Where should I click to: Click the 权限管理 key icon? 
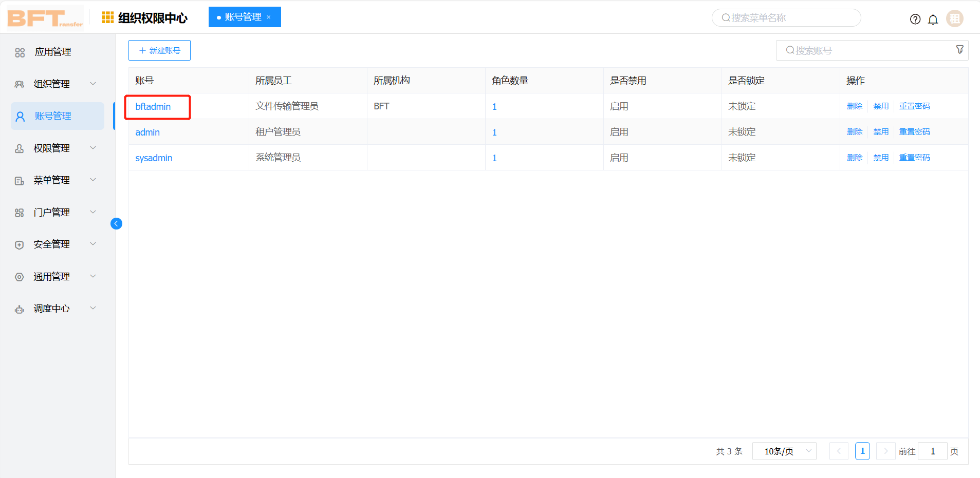pos(20,148)
